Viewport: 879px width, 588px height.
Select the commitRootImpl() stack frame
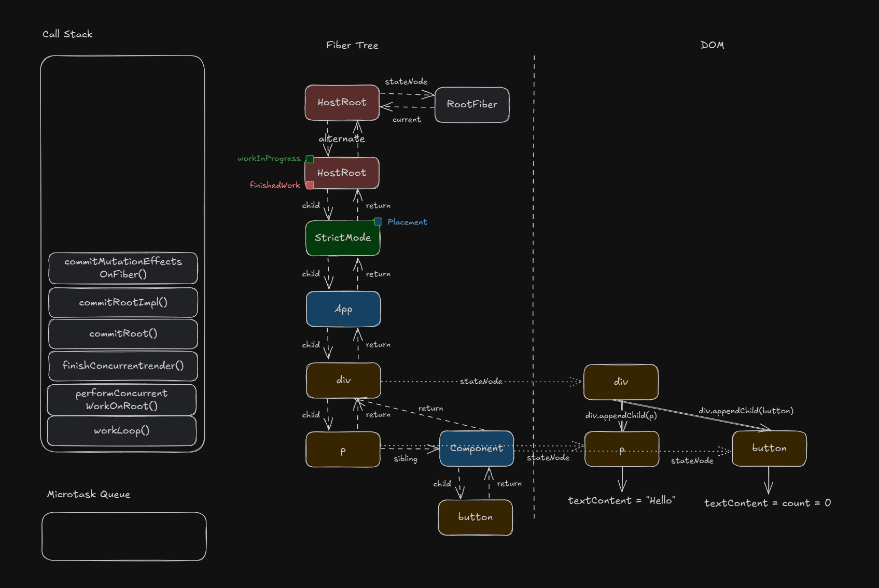[x=123, y=303]
